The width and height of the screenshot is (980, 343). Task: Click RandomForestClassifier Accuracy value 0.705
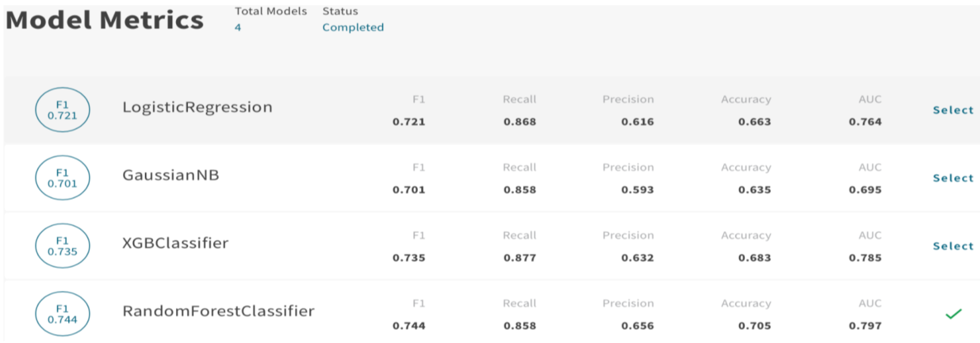tap(754, 326)
